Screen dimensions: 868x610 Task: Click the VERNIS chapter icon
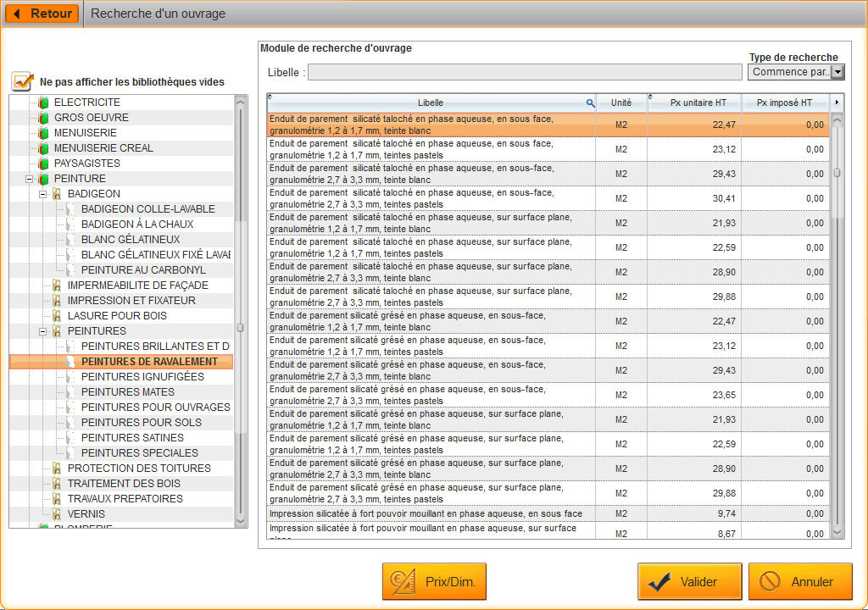tap(57, 514)
